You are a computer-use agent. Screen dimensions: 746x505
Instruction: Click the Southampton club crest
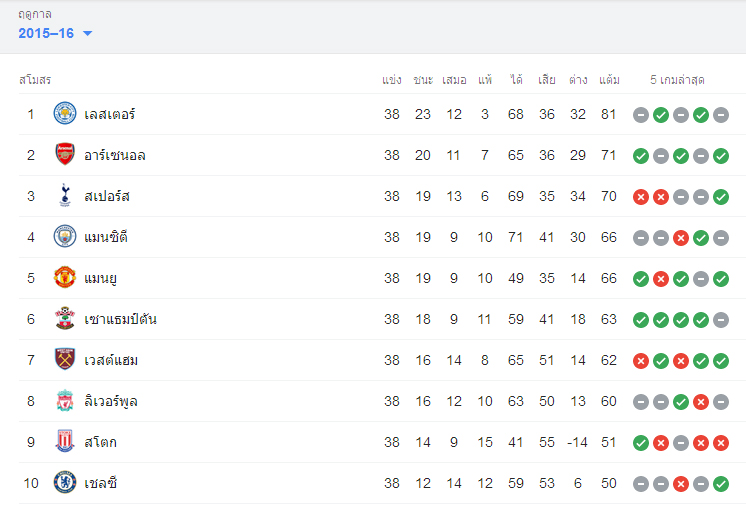tap(65, 319)
